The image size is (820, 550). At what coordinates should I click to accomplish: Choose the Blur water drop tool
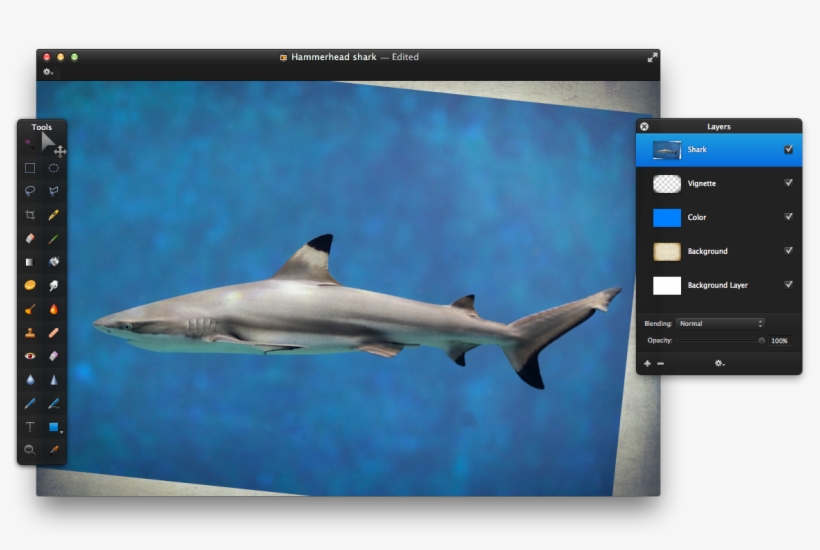coord(30,380)
